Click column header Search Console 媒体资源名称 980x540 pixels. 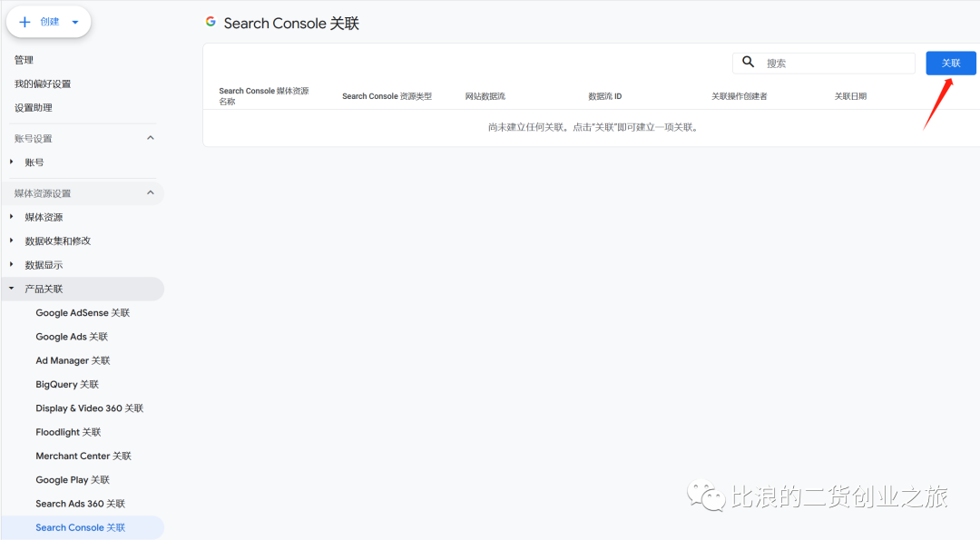point(264,95)
